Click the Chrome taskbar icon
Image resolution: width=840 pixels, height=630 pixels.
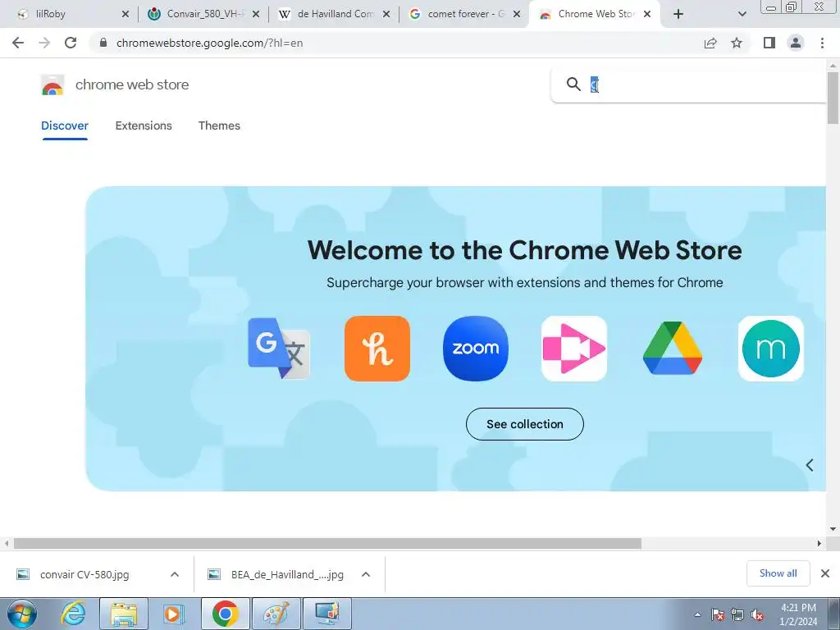pos(225,614)
